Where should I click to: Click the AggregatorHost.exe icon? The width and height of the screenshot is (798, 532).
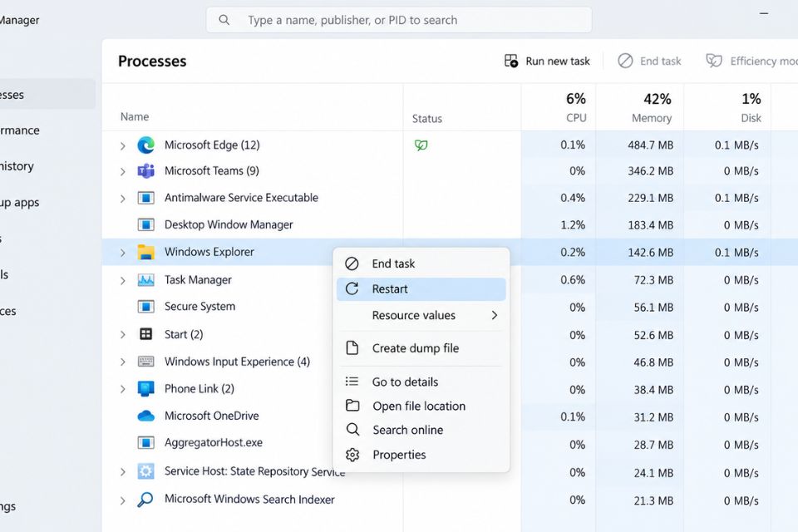(146, 442)
